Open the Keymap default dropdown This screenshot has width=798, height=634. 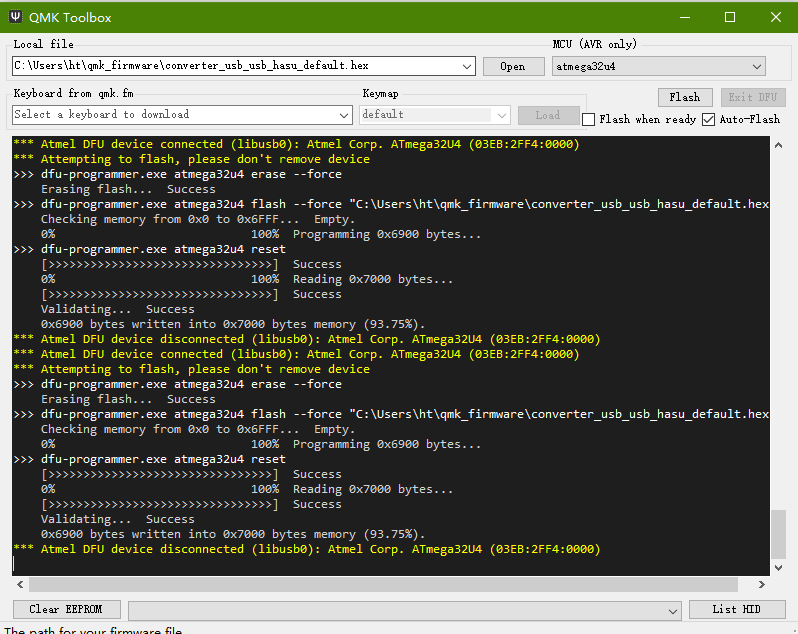point(434,115)
